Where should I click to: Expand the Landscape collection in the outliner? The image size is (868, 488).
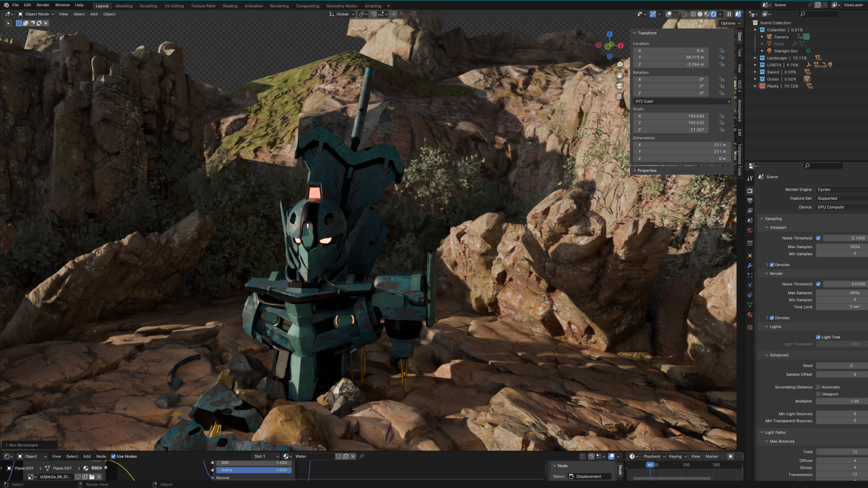(755, 58)
